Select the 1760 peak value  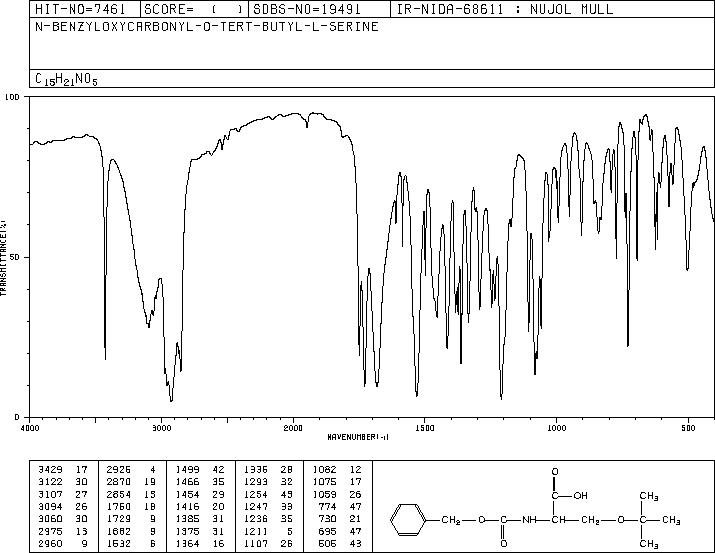pyautogui.click(x=119, y=506)
